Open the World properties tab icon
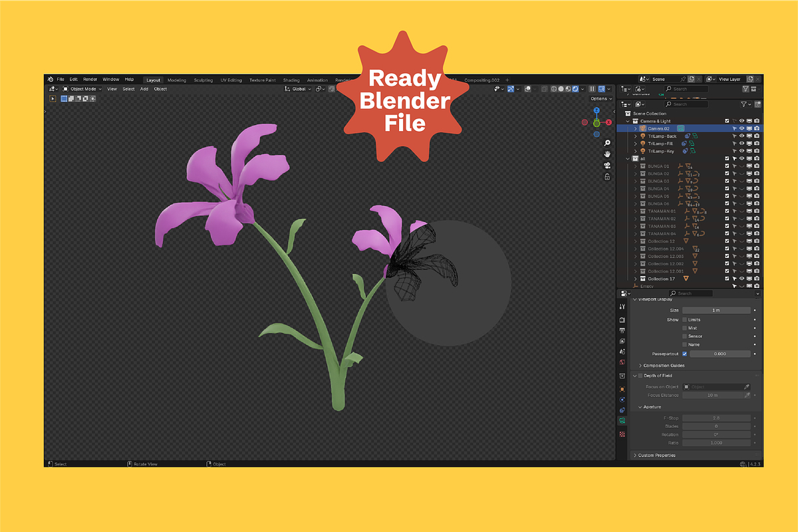 point(622,362)
